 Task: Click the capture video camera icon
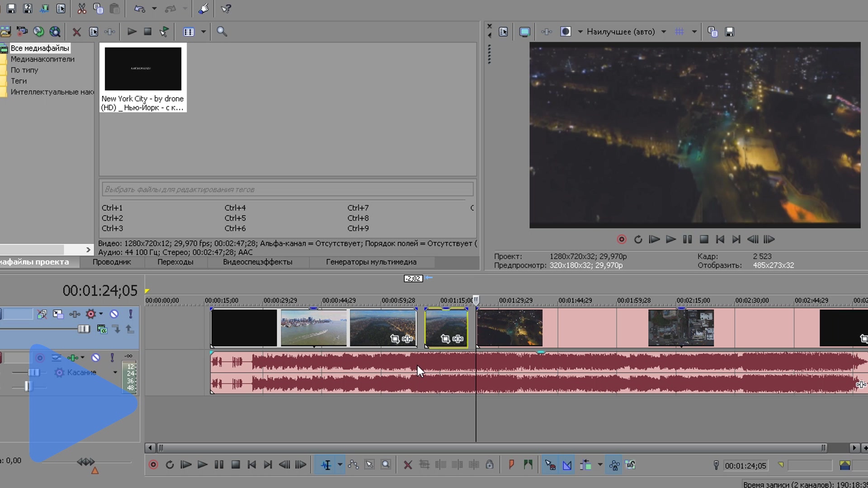click(22, 32)
